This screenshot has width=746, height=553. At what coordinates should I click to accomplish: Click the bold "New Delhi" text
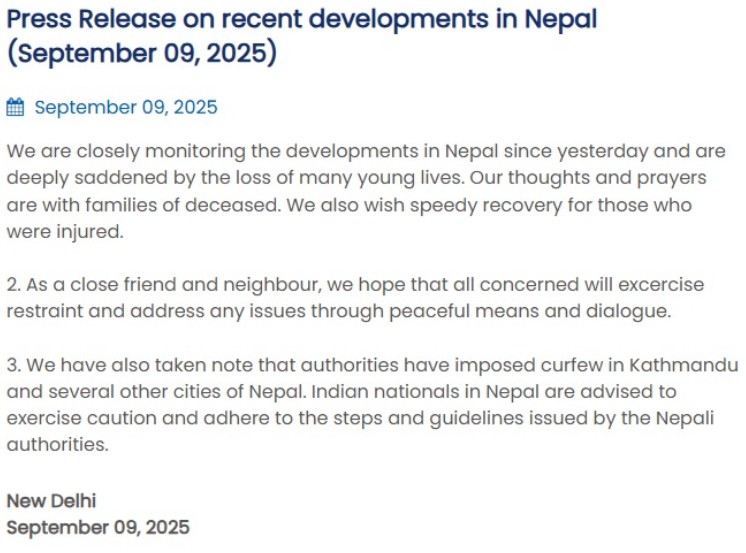point(52,500)
